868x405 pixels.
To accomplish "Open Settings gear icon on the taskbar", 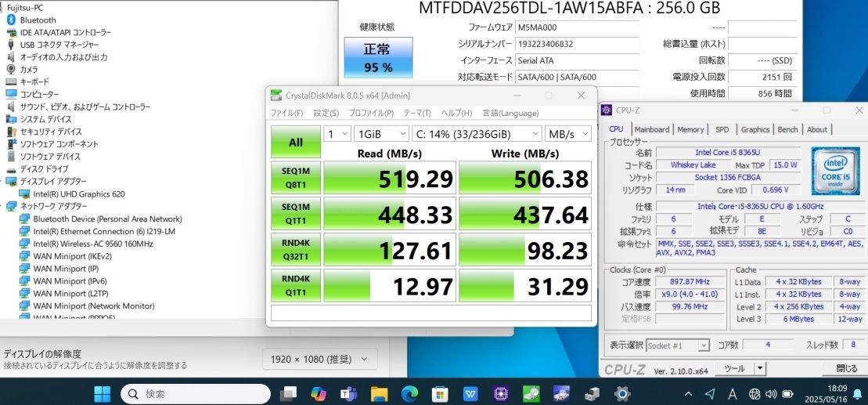I will coord(622,394).
